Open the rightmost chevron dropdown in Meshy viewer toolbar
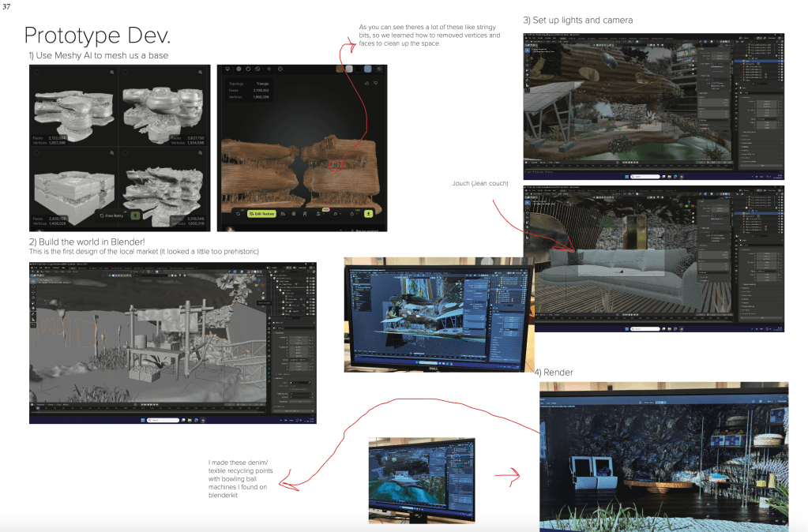 coord(356,213)
